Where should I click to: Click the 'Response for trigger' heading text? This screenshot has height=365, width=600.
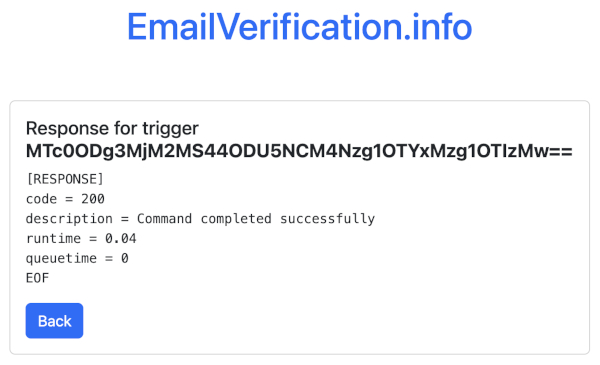[112, 128]
